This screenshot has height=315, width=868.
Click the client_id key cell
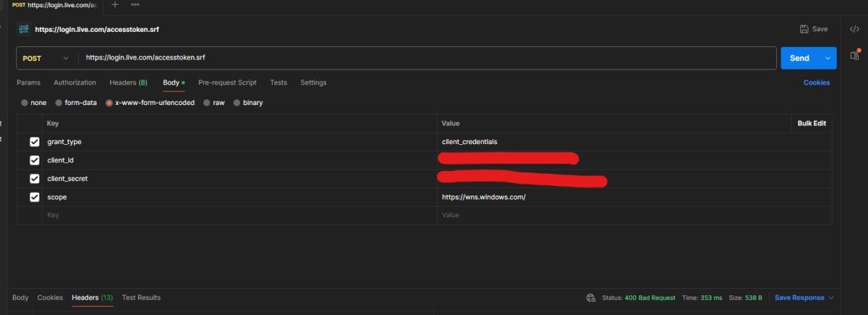coord(239,160)
